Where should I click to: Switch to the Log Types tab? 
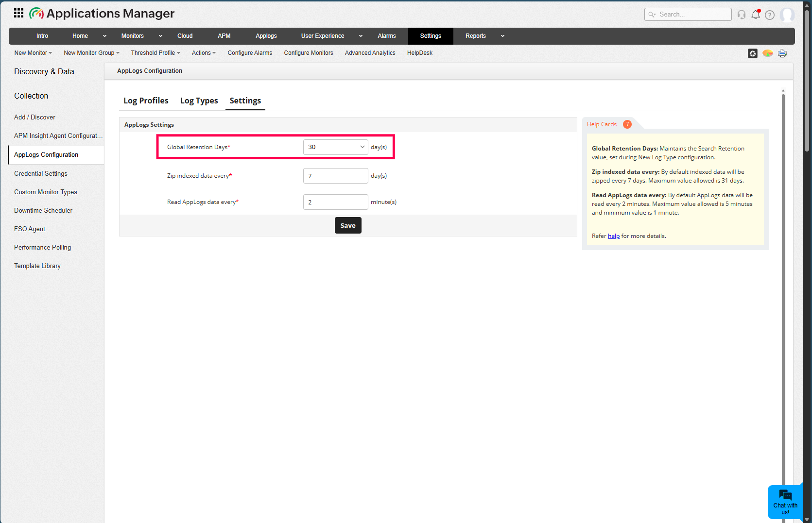click(199, 101)
